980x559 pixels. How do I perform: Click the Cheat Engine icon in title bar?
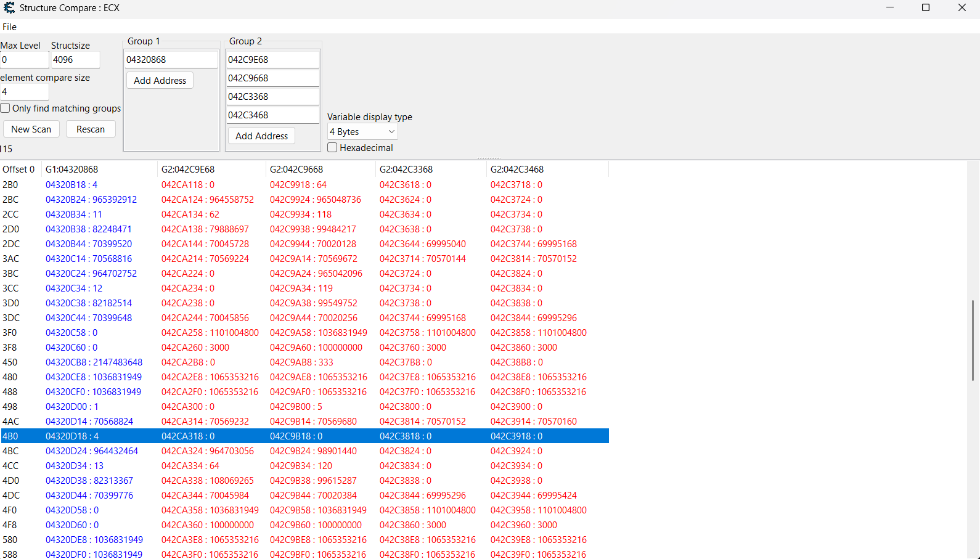click(x=9, y=7)
